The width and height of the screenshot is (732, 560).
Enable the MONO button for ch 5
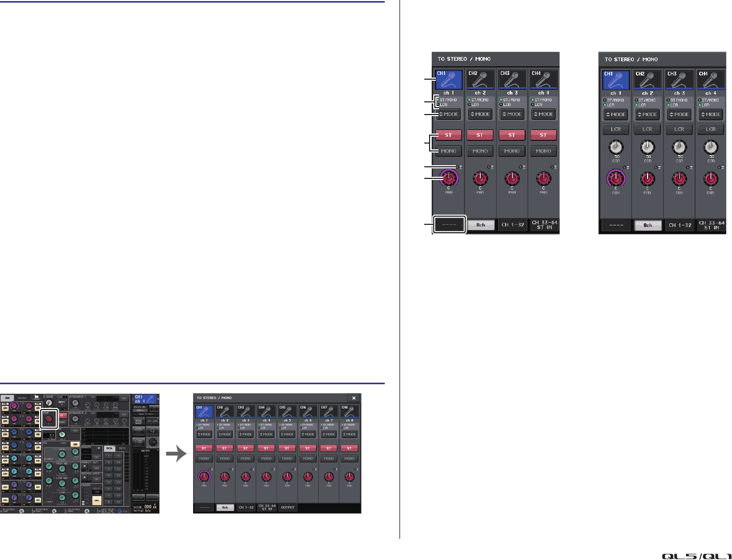pyautogui.click(x=287, y=458)
